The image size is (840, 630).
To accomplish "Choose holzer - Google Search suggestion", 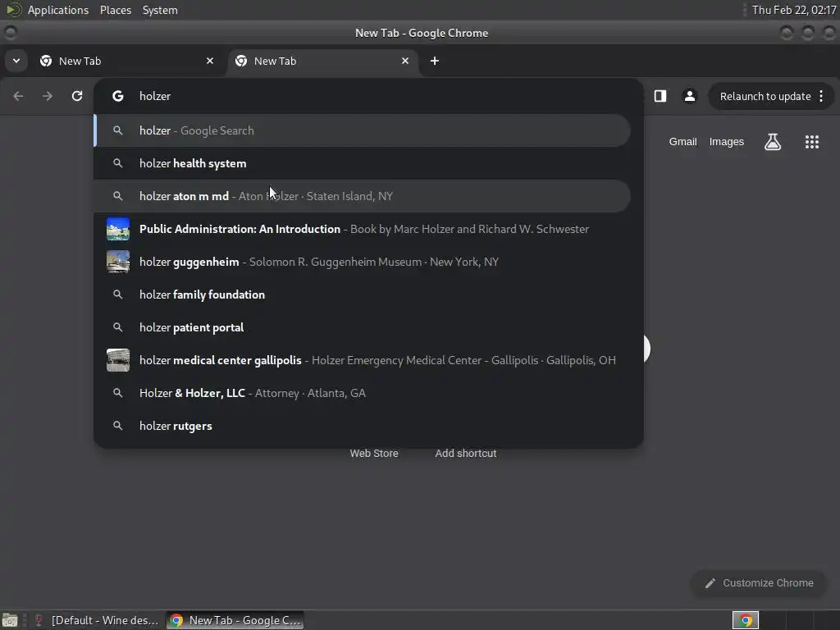I will click(362, 130).
